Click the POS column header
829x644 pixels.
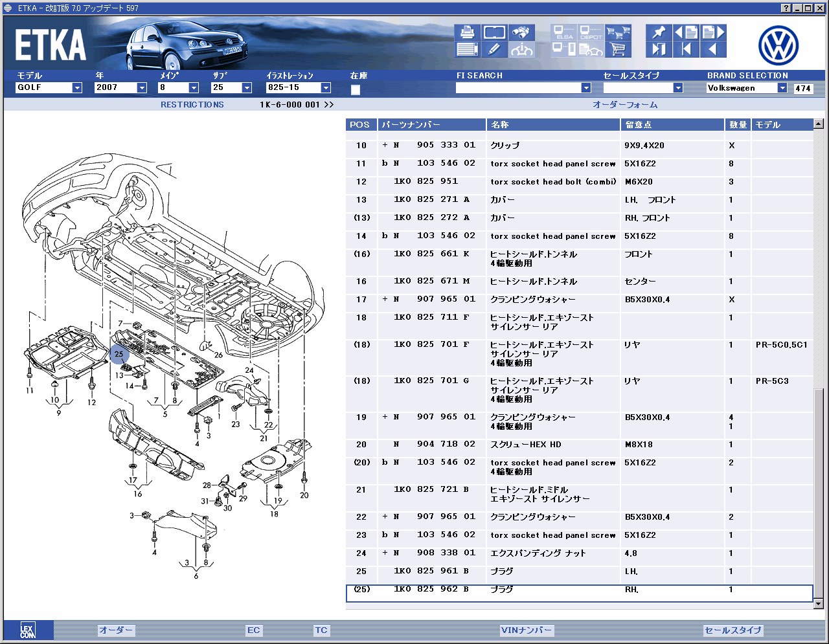361,125
